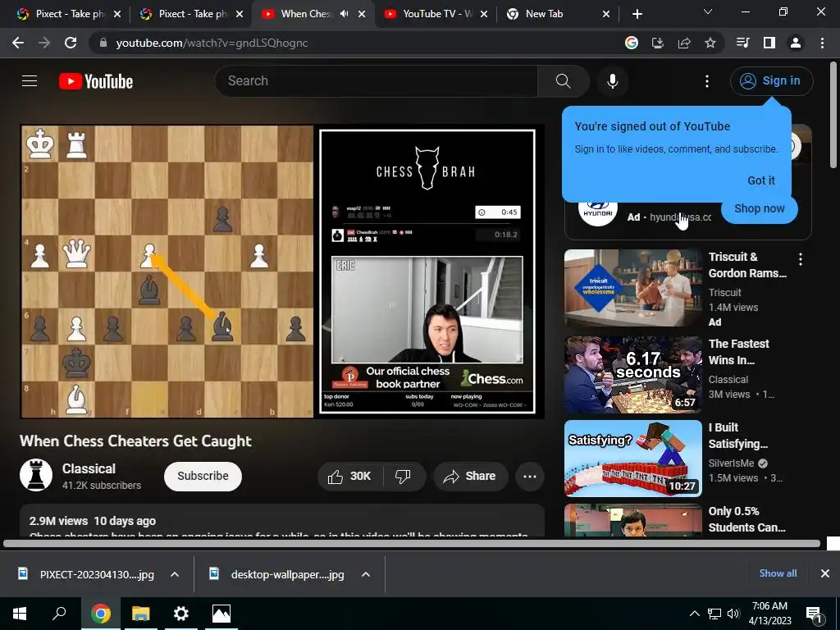The height and width of the screenshot is (630, 840).
Task: Close the downloads bar
Action: 825,573
